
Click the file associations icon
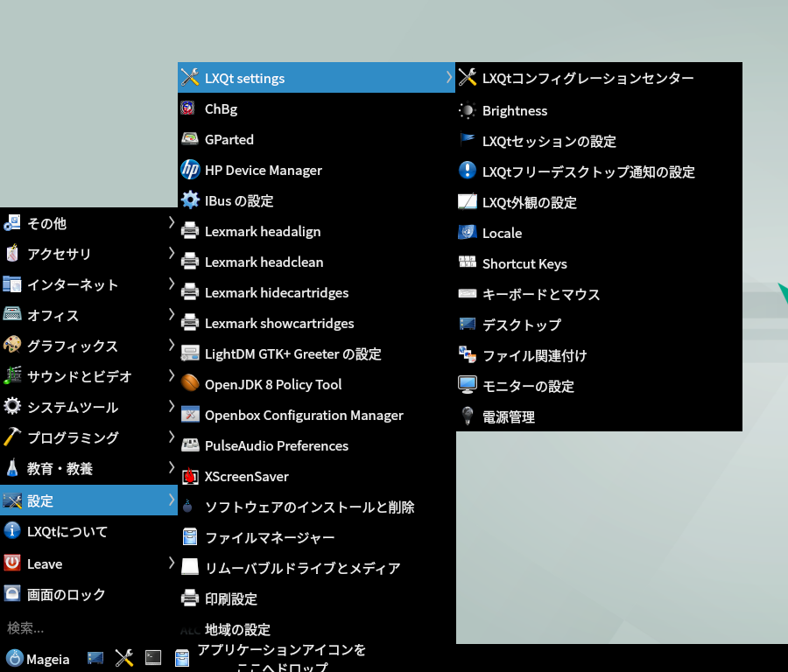pos(468,354)
